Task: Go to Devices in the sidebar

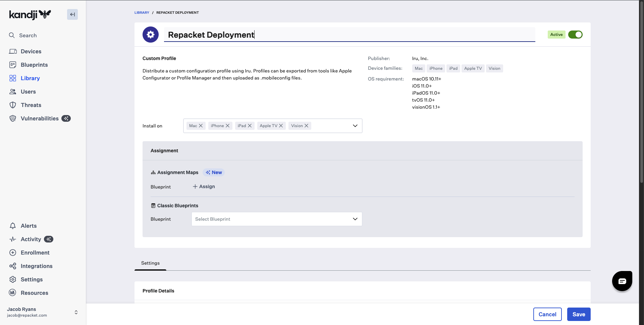Action: 31,51
